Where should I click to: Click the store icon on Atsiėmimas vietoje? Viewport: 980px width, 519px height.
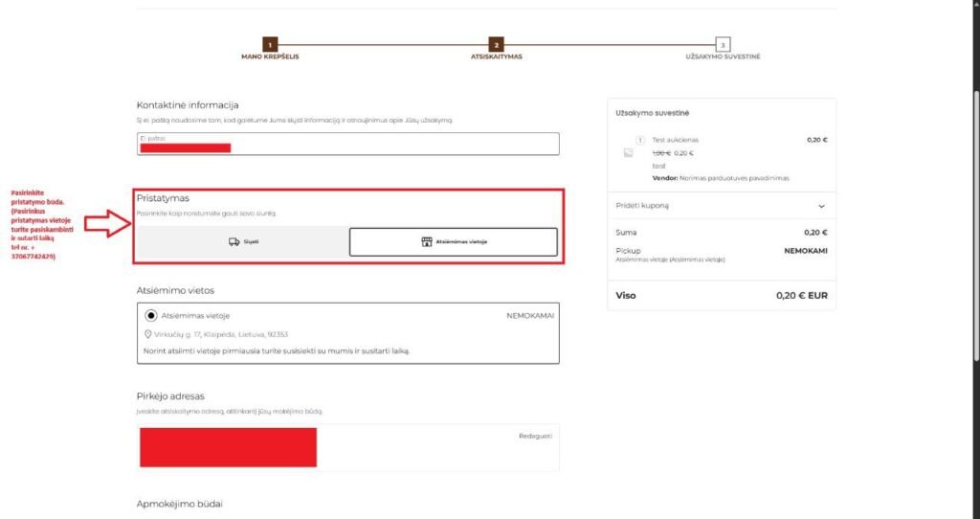[x=427, y=242]
